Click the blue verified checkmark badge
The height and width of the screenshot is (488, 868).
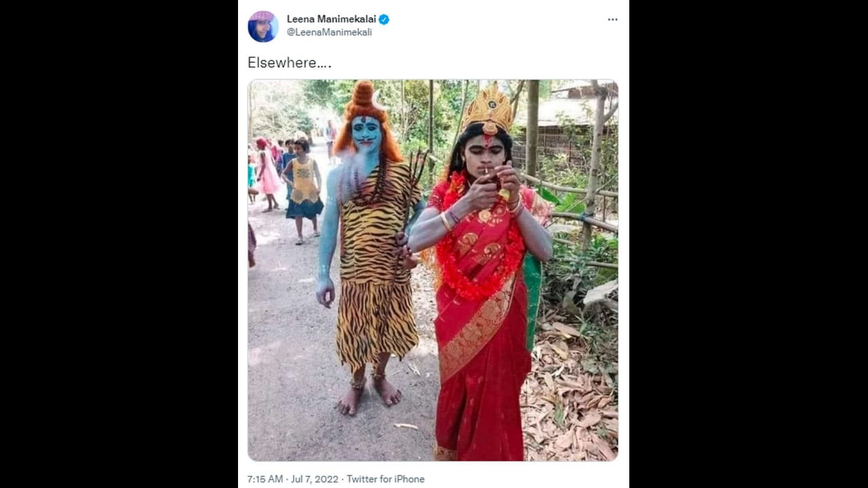[384, 20]
